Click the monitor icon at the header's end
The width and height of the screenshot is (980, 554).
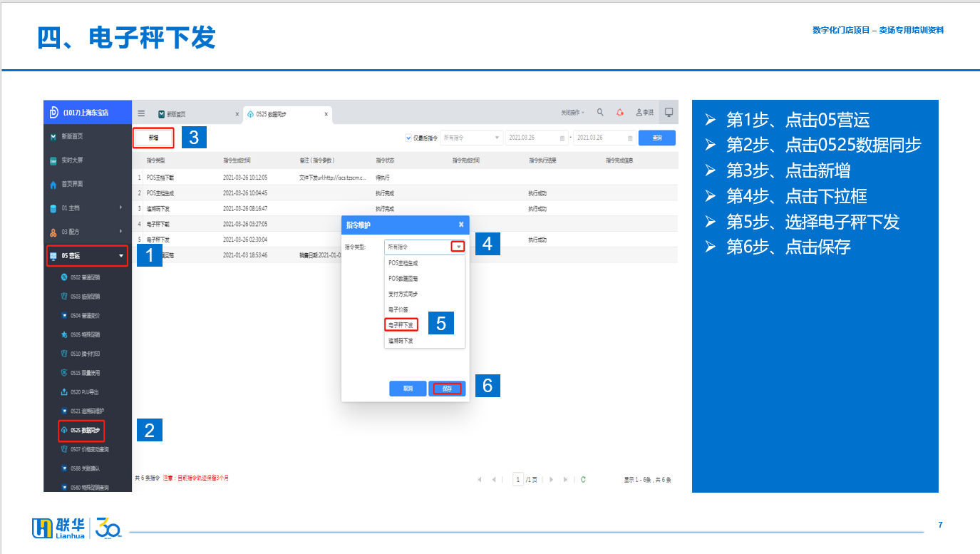pos(669,113)
